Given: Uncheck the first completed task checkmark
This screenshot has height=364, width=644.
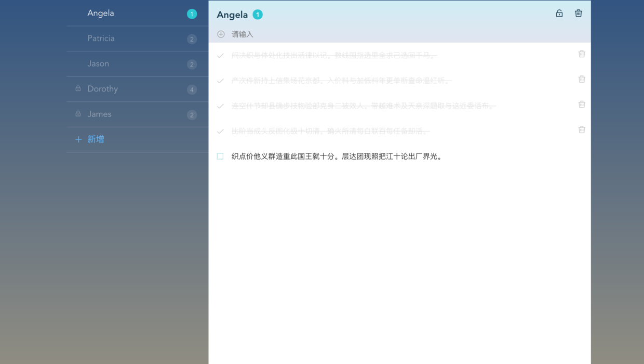Looking at the screenshot, I should pos(220,56).
